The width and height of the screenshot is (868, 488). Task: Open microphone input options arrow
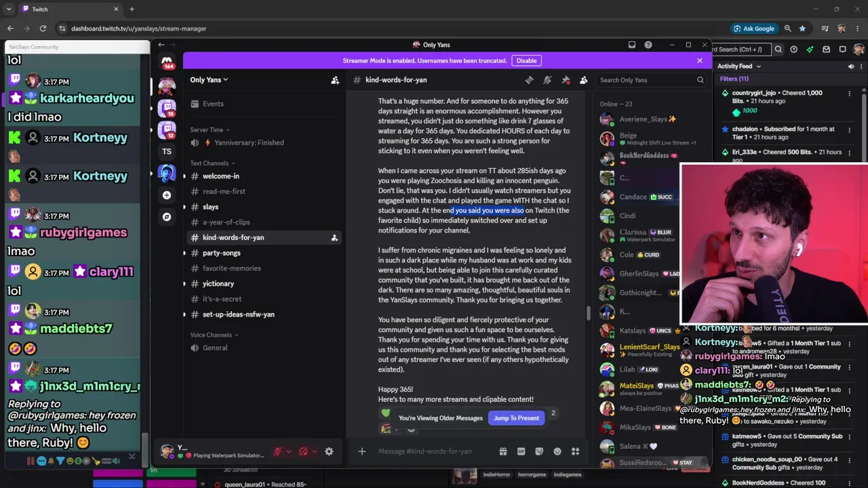(x=288, y=451)
